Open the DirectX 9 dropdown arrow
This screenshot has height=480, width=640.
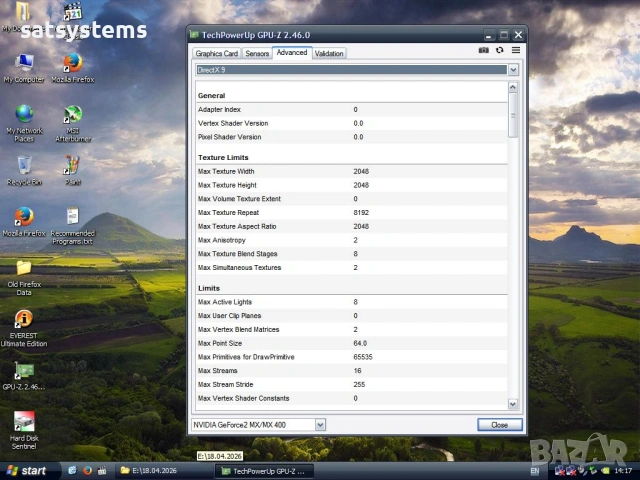coord(513,70)
